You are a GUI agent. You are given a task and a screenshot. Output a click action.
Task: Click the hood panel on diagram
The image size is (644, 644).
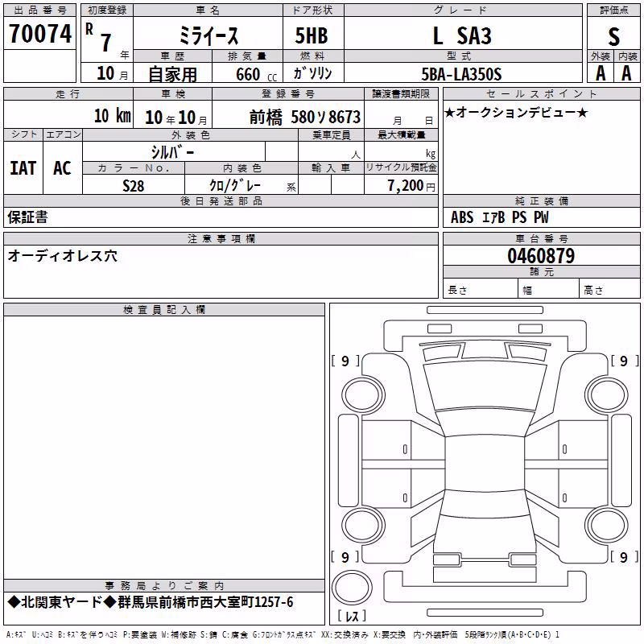tap(485, 386)
